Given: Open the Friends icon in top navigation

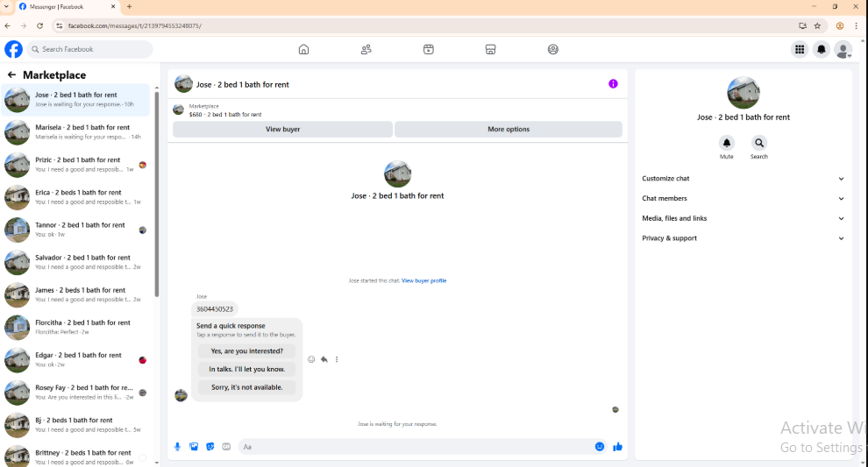Looking at the screenshot, I should 366,49.
